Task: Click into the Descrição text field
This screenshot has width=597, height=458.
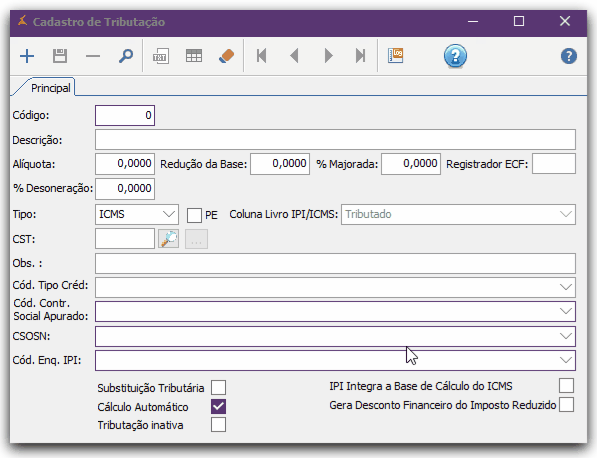Action: (335, 140)
